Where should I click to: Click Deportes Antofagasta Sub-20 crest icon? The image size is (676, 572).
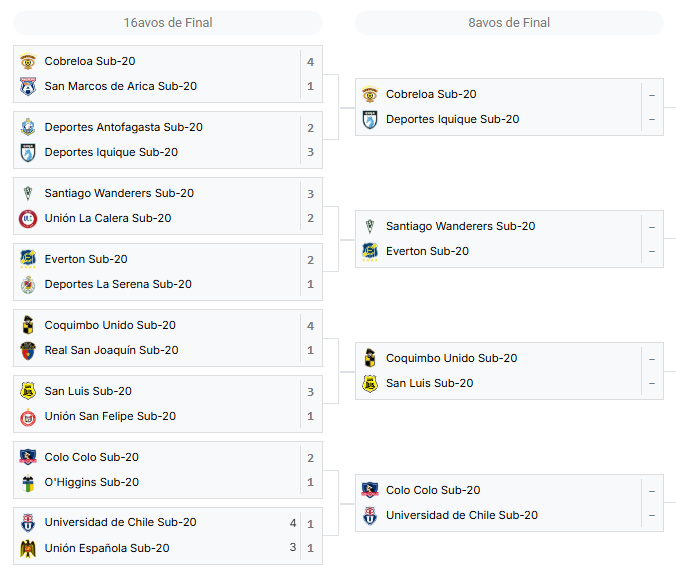[28, 127]
